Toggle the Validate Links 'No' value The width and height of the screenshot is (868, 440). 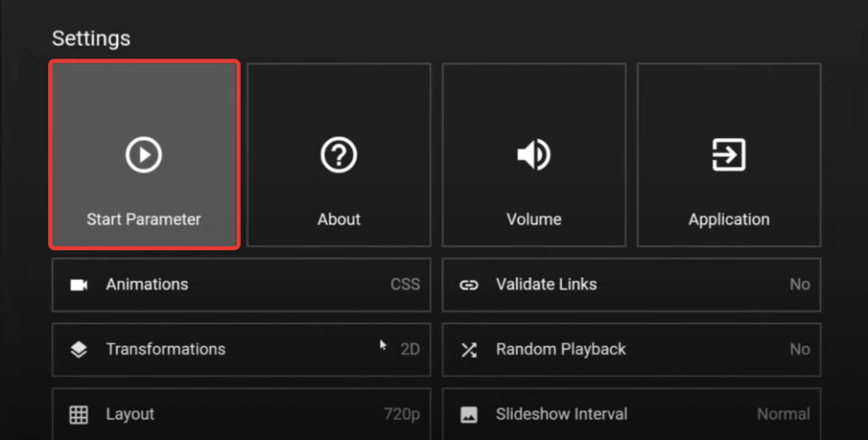(799, 285)
